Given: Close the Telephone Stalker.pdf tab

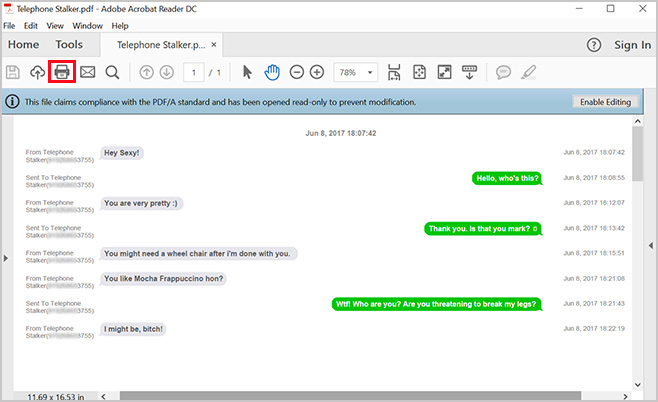Looking at the screenshot, I should click(214, 45).
